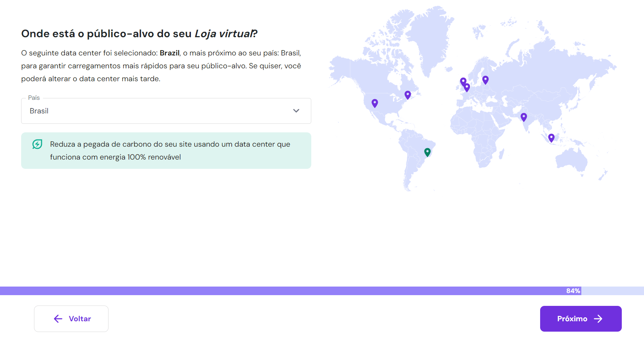Image resolution: width=644 pixels, height=337 pixels.
Task: Click the Próximo button
Action: (x=580, y=318)
